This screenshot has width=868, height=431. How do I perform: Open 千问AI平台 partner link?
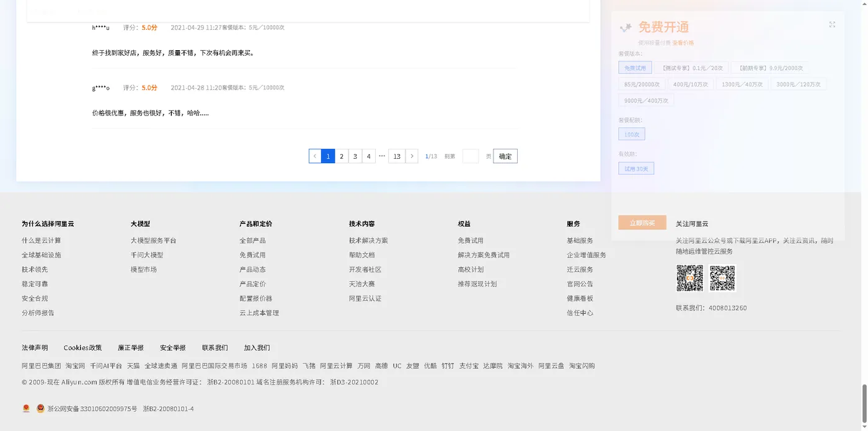point(106,366)
